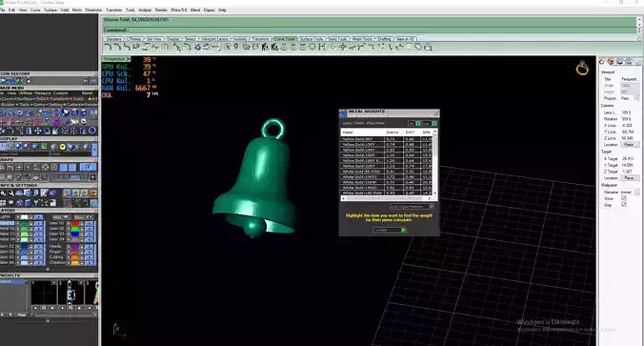The height and width of the screenshot is (346, 644).
Task: Switch to the Curve Tools toolbar tab
Action: (x=285, y=39)
